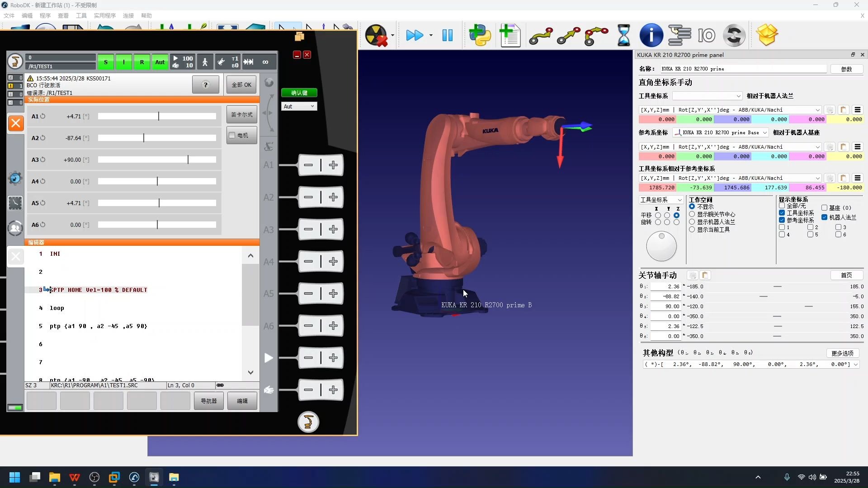This screenshot has height=488, width=868.
Task: Pause simulation with the pause icon
Action: (447, 35)
